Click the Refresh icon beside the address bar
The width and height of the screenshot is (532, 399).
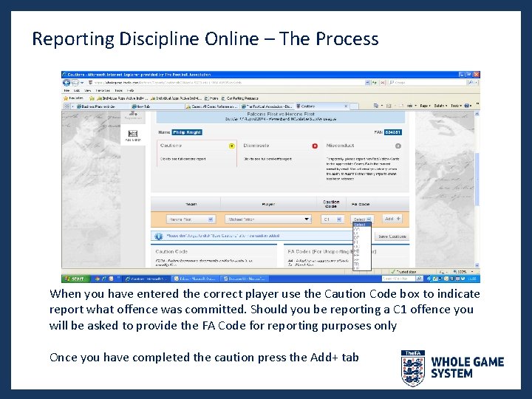(375, 83)
